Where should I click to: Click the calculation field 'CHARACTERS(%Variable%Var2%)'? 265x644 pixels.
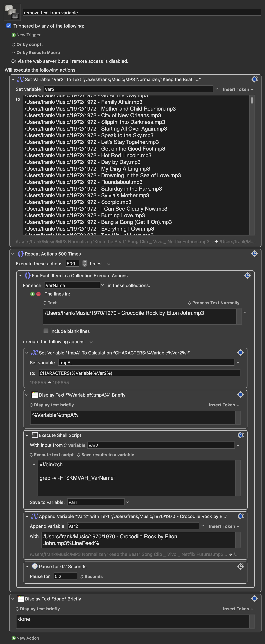(140, 373)
